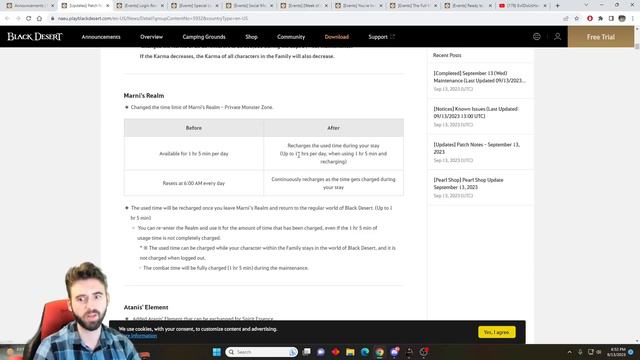Open File Explorer from taskbar
This screenshot has height=360, width=640.
[x=350, y=352]
